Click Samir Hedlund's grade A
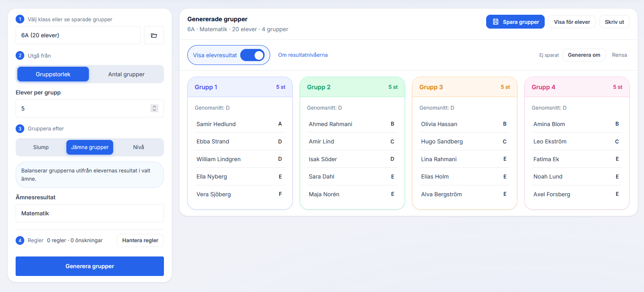 click(x=280, y=124)
